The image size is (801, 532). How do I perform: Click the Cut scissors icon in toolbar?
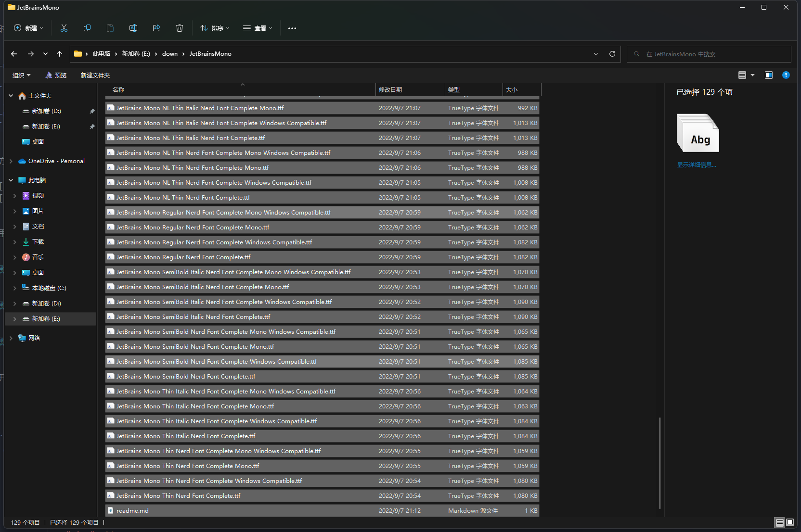tap(64, 28)
